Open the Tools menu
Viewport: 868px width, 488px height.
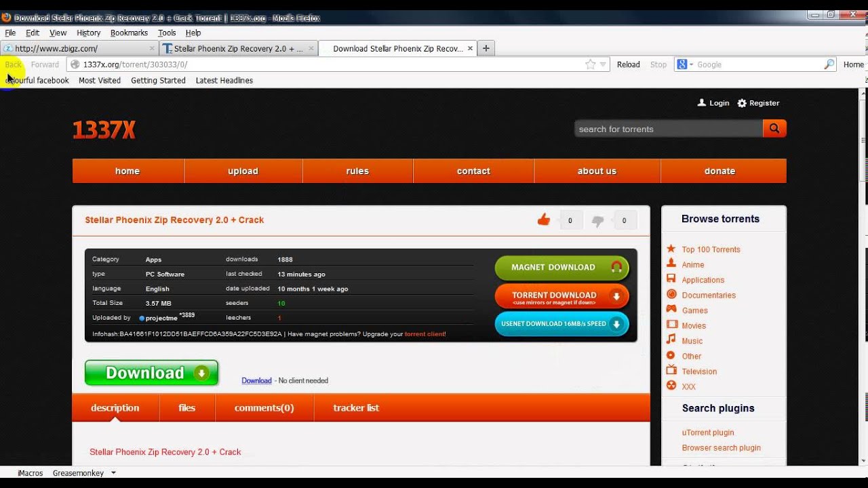(x=167, y=33)
